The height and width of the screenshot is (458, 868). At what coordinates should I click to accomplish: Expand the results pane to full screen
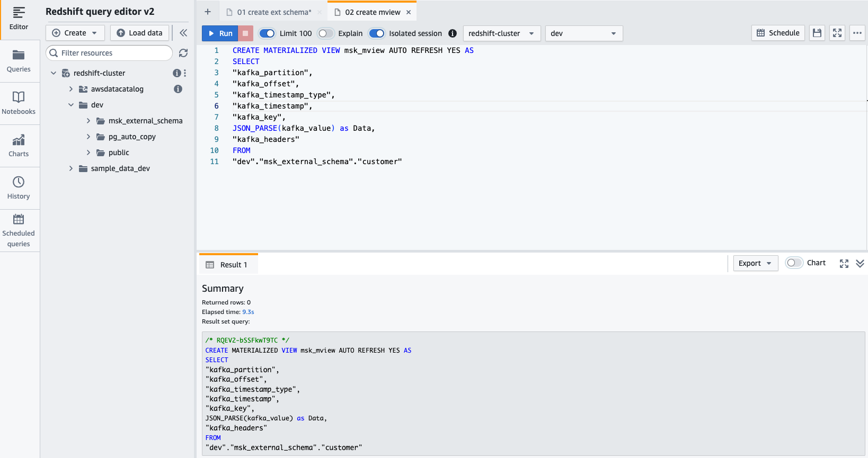pos(844,264)
